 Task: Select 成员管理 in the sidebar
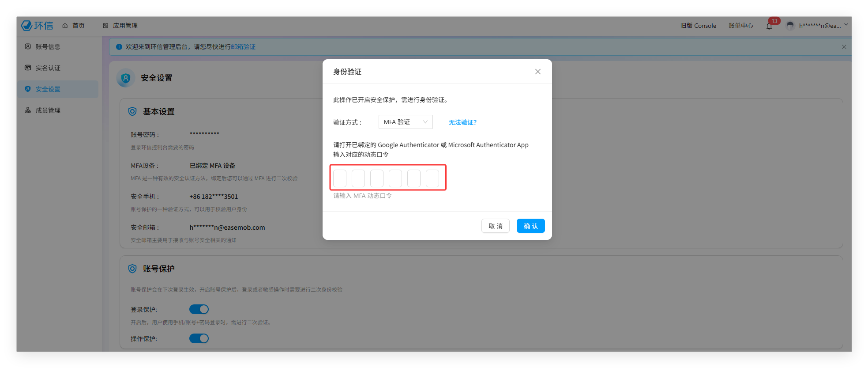[x=48, y=110]
